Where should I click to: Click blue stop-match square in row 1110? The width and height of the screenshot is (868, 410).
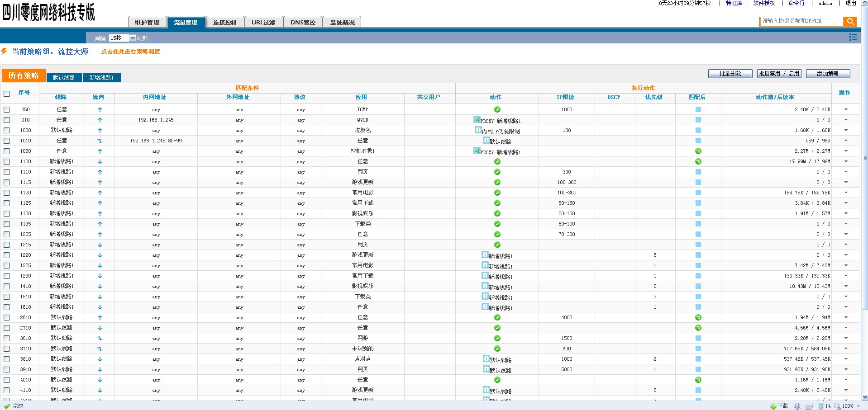coord(698,172)
